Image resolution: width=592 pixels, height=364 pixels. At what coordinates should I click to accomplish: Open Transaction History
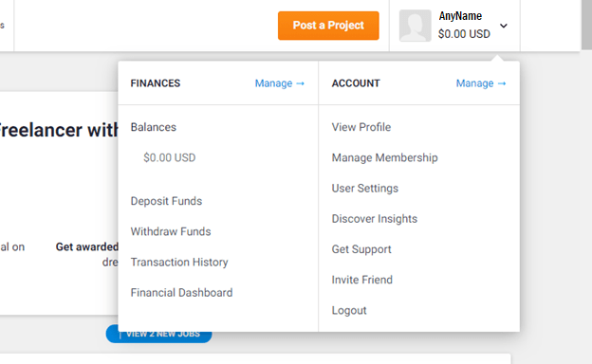coord(179,263)
